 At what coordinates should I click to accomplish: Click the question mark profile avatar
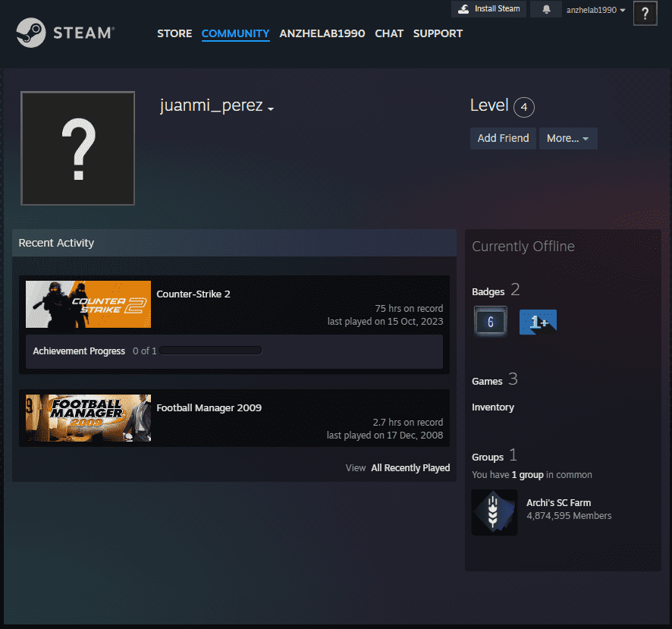coord(77,148)
